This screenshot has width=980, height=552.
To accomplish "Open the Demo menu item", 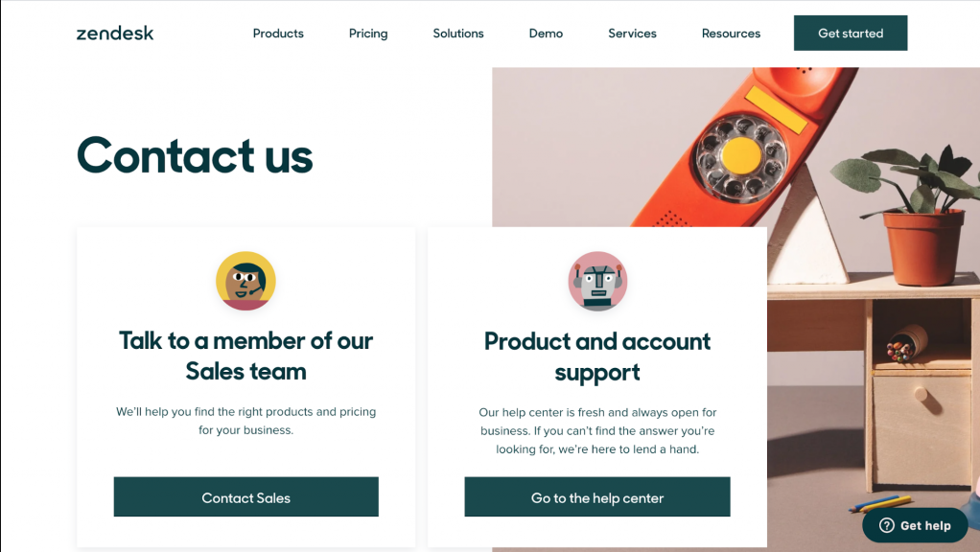I will (x=546, y=34).
